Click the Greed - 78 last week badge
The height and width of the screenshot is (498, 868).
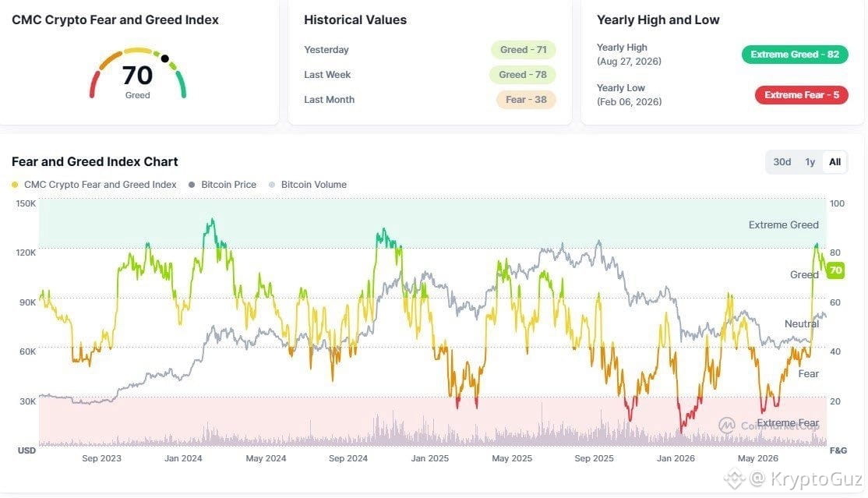coord(523,75)
